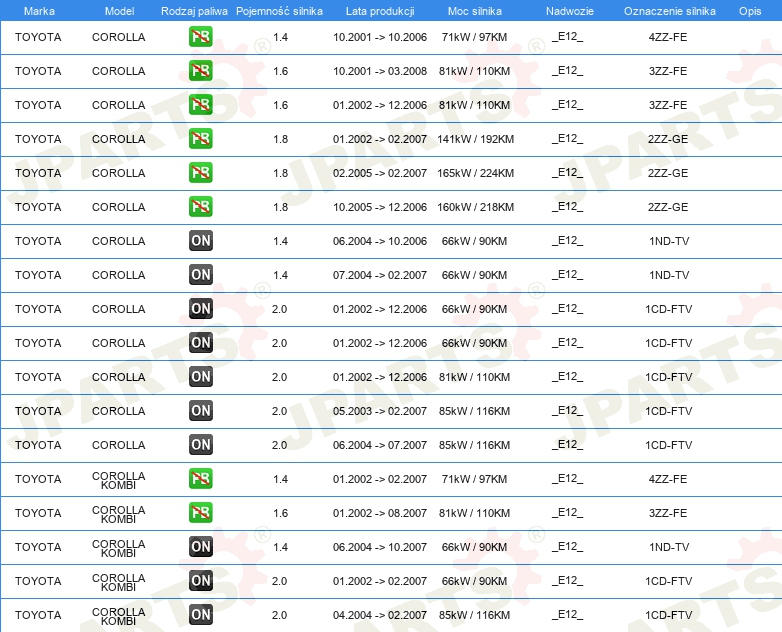Click TOYOTA in the 165kW / 224KM row
The image size is (782, 632).
(x=38, y=173)
